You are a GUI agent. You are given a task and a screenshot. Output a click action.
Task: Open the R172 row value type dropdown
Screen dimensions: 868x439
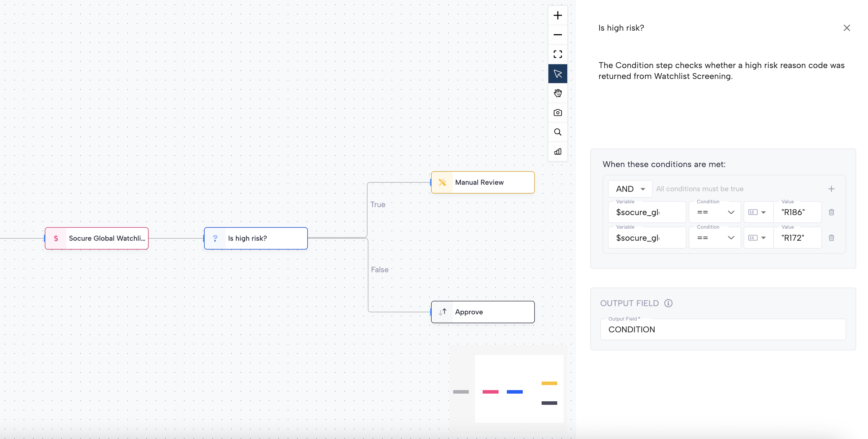click(757, 238)
